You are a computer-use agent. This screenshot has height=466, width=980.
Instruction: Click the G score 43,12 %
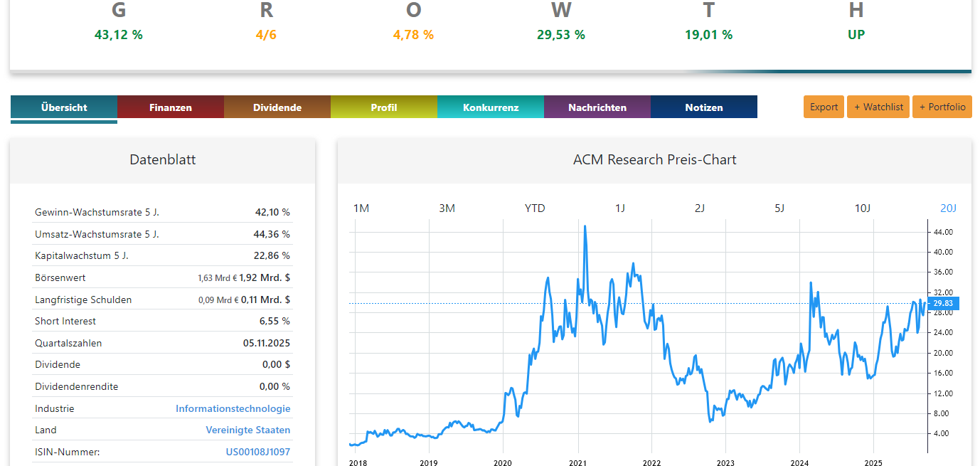(x=119, y=34)
